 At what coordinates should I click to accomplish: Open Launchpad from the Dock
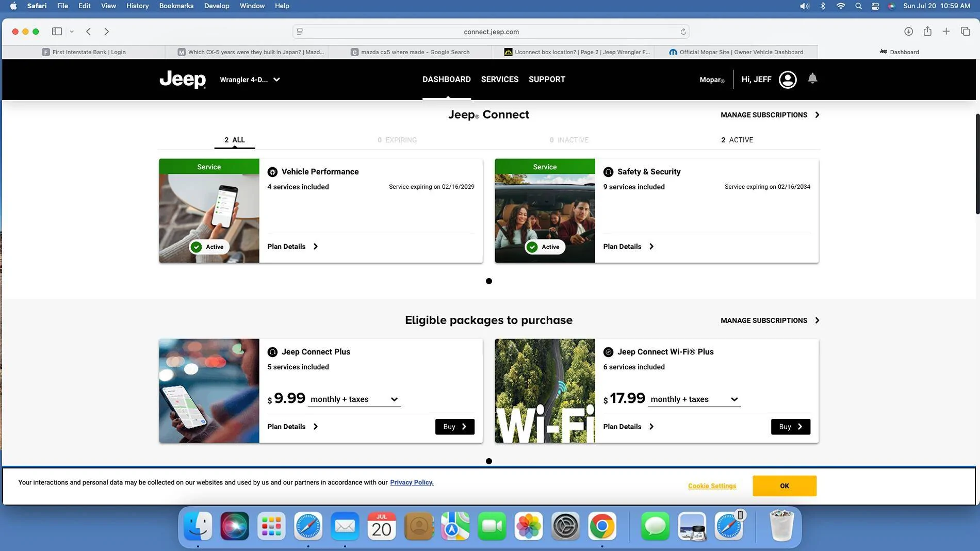point(271,526)
